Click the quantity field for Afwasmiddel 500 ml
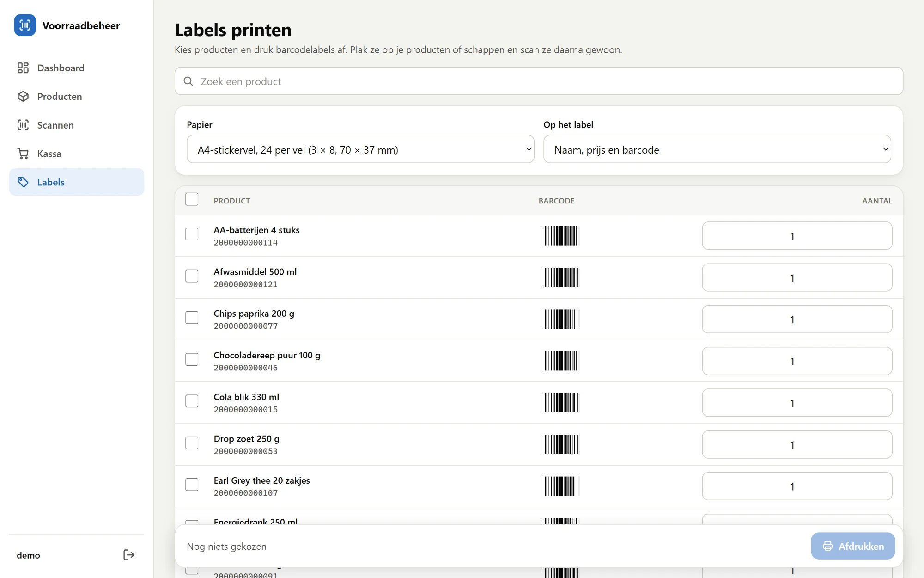The width and height of the screenshot is (924, 578). tap(797, 277)
